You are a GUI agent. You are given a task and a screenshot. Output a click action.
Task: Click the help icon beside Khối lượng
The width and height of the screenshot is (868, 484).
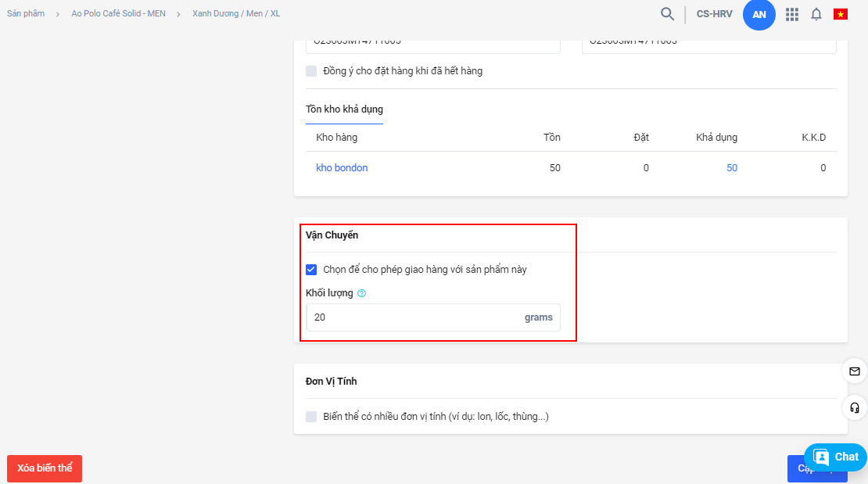point(361,294)
